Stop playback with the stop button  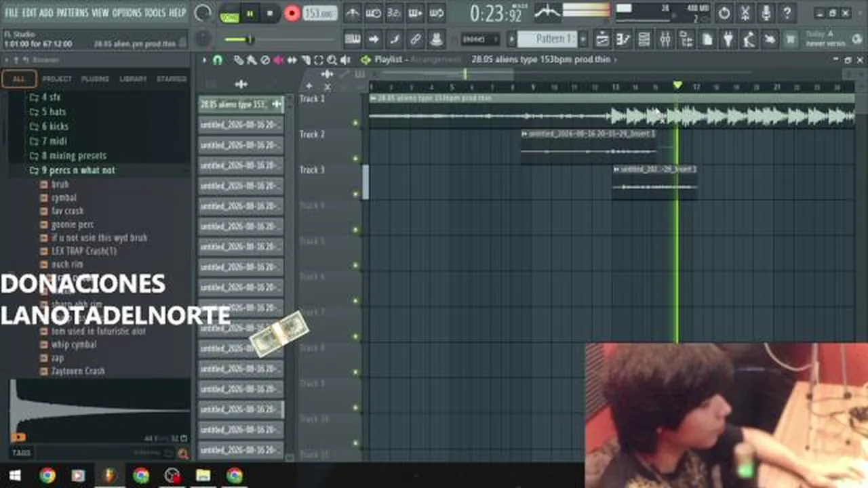pos(270,13)
